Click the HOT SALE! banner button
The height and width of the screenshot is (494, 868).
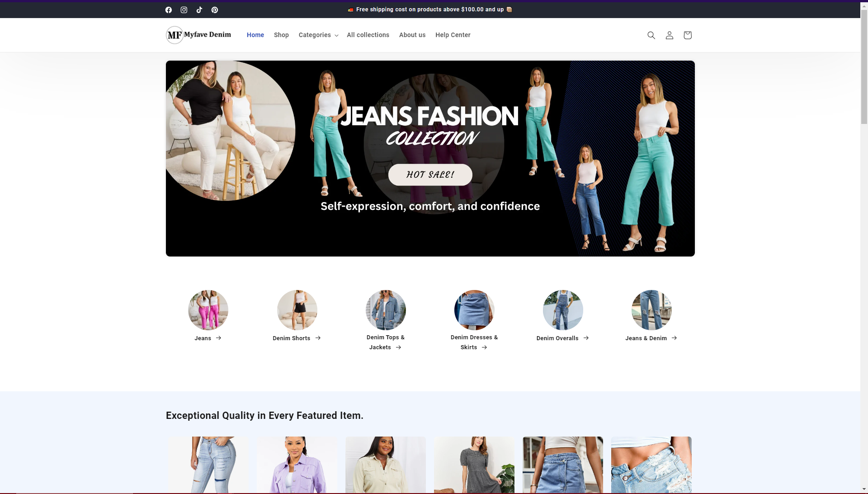[430, 175]
